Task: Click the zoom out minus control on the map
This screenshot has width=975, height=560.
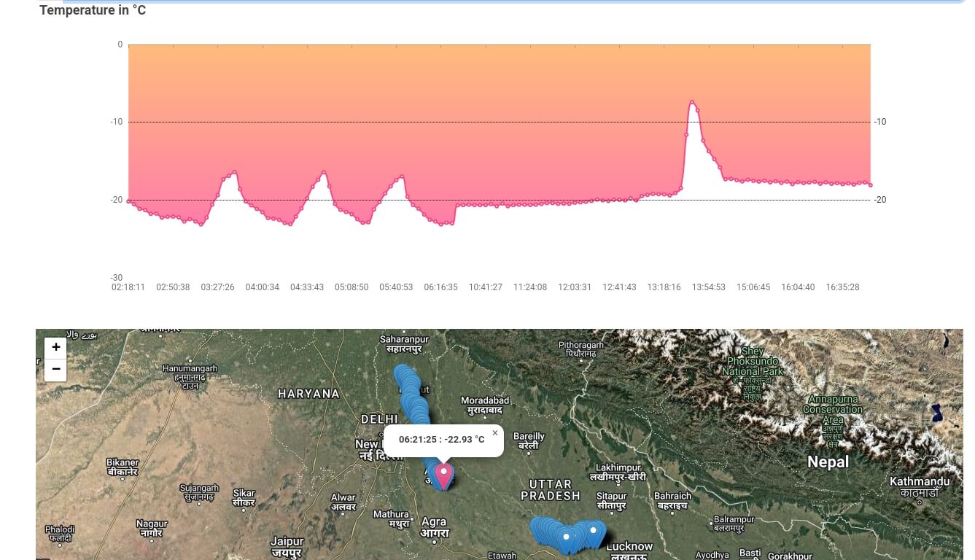Action: (x=55, y=369)
